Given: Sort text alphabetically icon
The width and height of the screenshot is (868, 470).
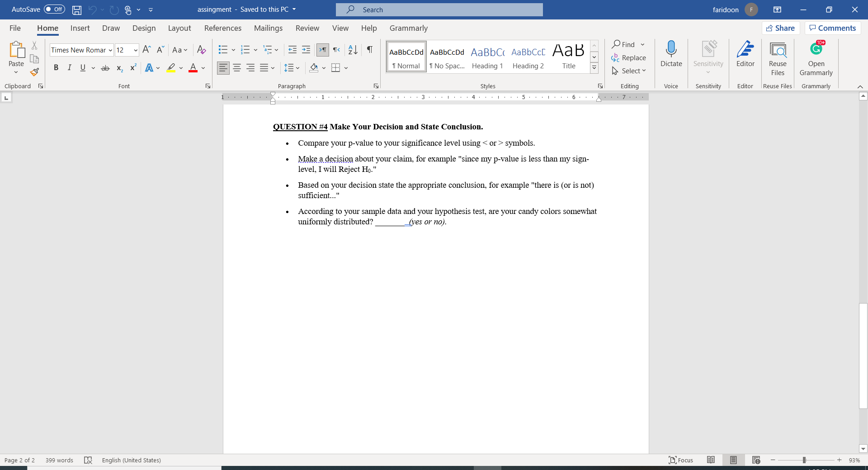Looking at the screenshot, I should point(353,50).
